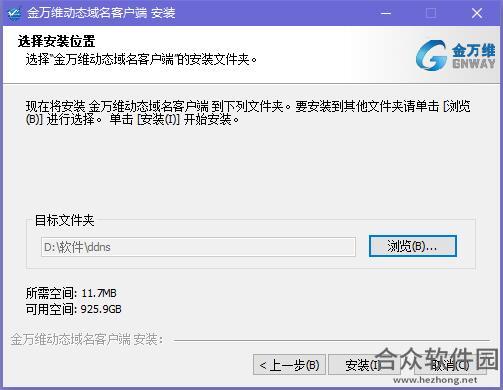
Task: Click the 可用空间: 925.9GB text
Action: click(x=74, y=309)
